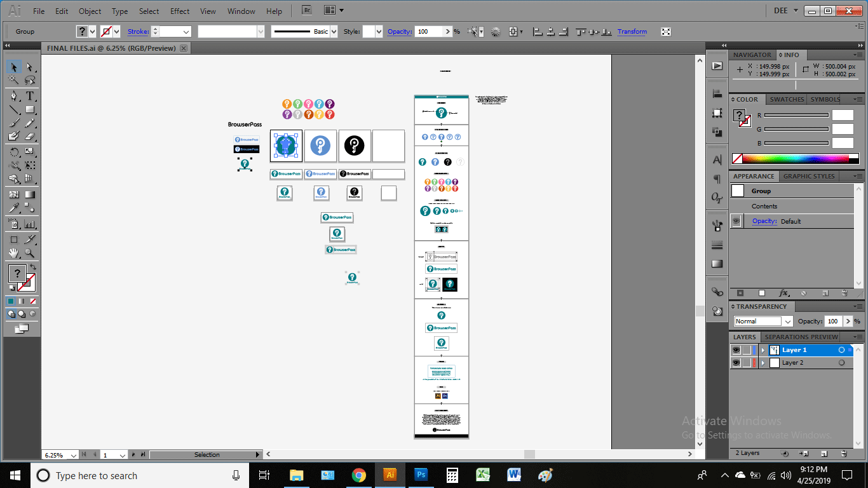Image resolution: width=868 pixels, height=488 pixels.
Task: Select the Pen tool
Action: (x=13, y=97)
